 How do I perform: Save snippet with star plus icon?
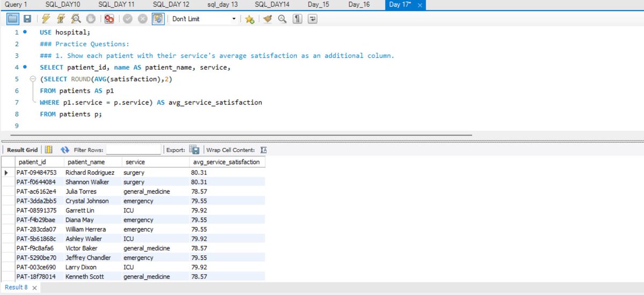250,19
